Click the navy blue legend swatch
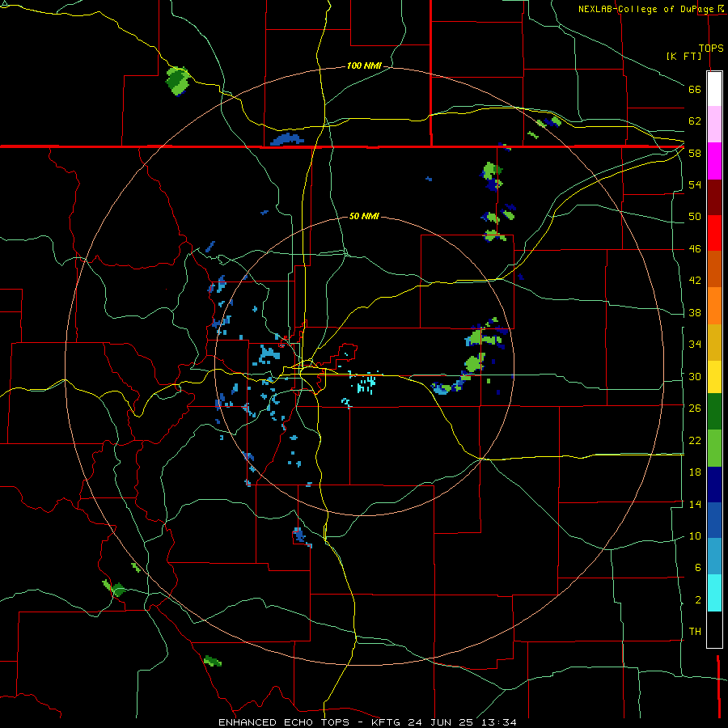Screen dimensions: 728x728 click(714, 485)
